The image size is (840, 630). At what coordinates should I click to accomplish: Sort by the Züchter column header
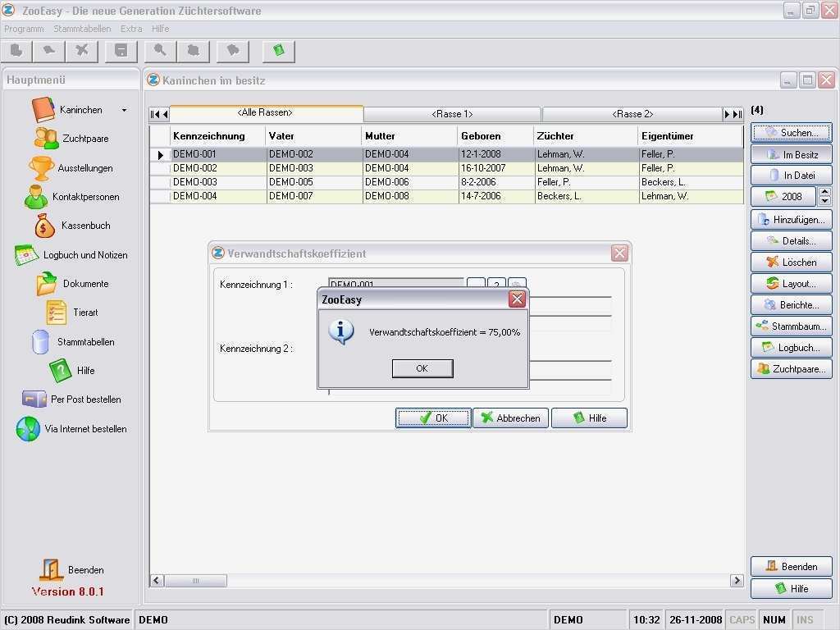[585, 136]
